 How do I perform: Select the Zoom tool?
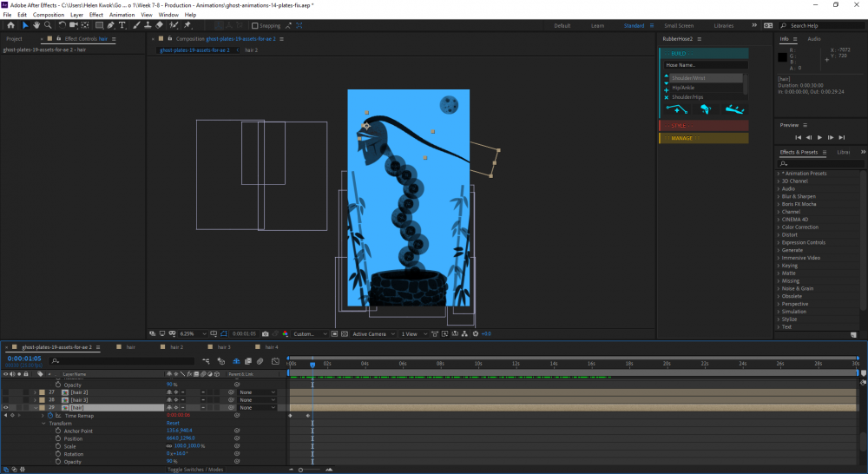pos(48,25)
